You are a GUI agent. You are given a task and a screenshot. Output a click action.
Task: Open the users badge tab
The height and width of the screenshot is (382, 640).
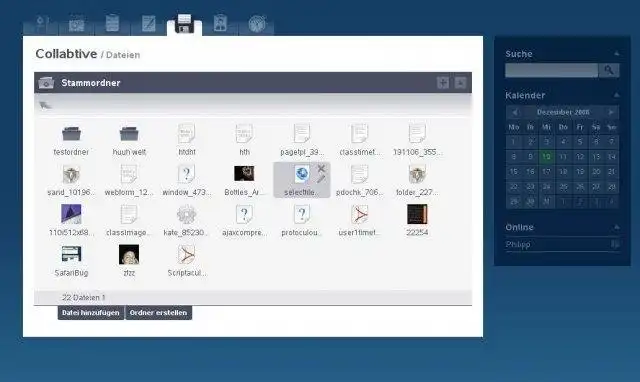tap(220, 24)
